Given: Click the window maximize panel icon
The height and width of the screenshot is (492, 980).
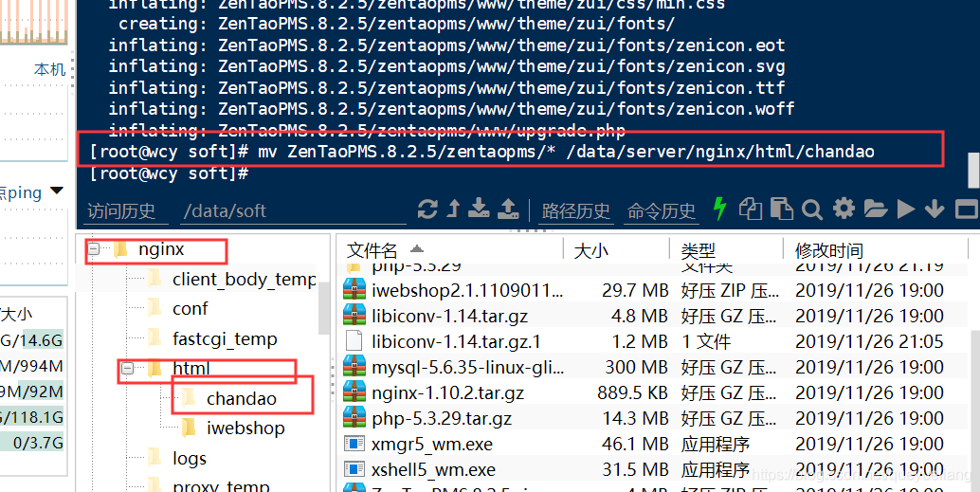Looking at the screenshot, I should coord(967,210).
